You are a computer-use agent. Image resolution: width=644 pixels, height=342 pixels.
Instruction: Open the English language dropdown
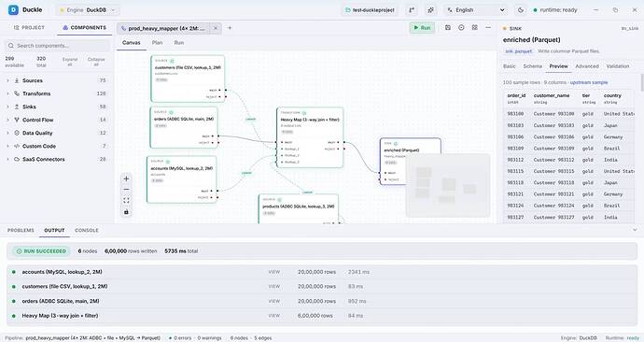pos(476,10)
